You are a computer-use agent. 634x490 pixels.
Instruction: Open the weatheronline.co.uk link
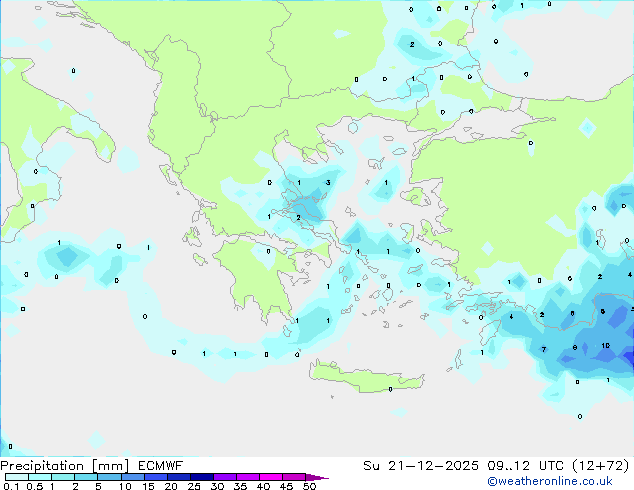click(x=550, y=481)
